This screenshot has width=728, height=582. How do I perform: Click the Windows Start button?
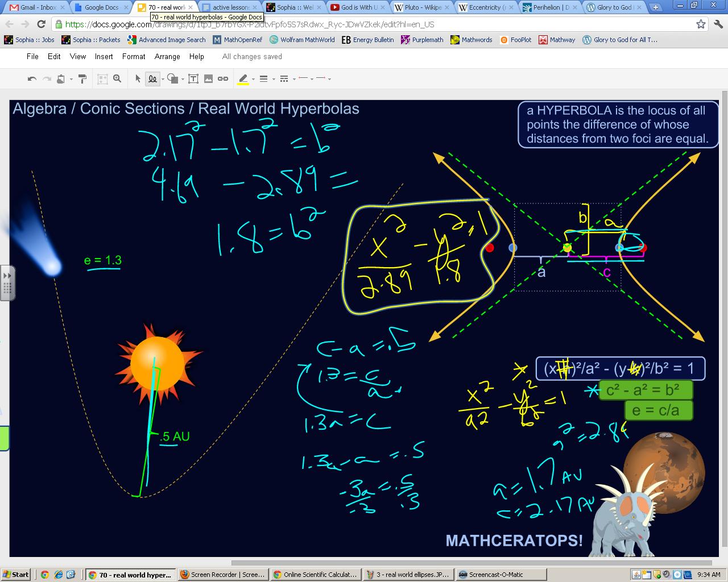(15, 575)
